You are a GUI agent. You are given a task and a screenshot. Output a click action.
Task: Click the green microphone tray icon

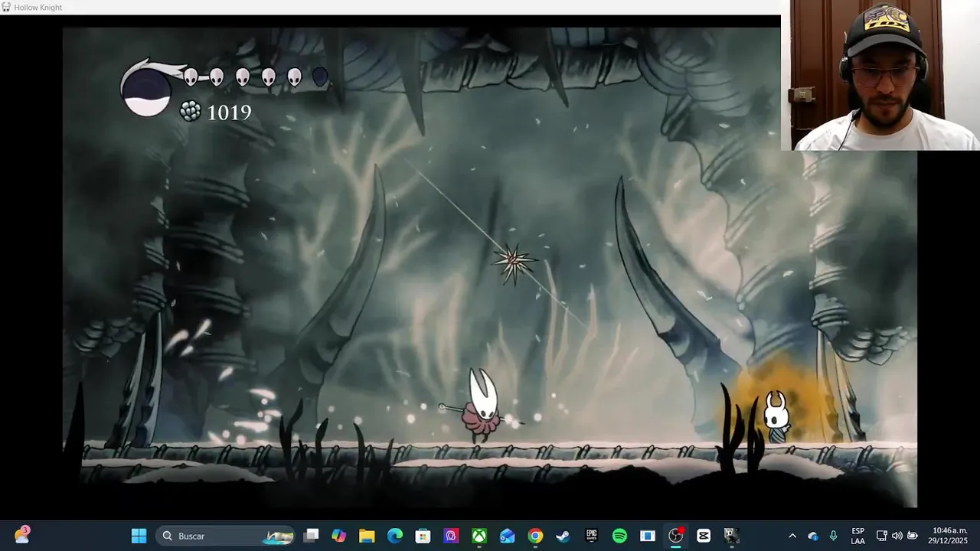click(x=833, y=536)
